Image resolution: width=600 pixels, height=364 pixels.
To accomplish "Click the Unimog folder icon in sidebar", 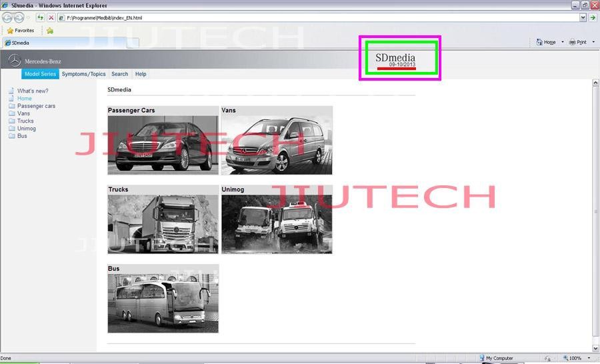I will (11, 128).
